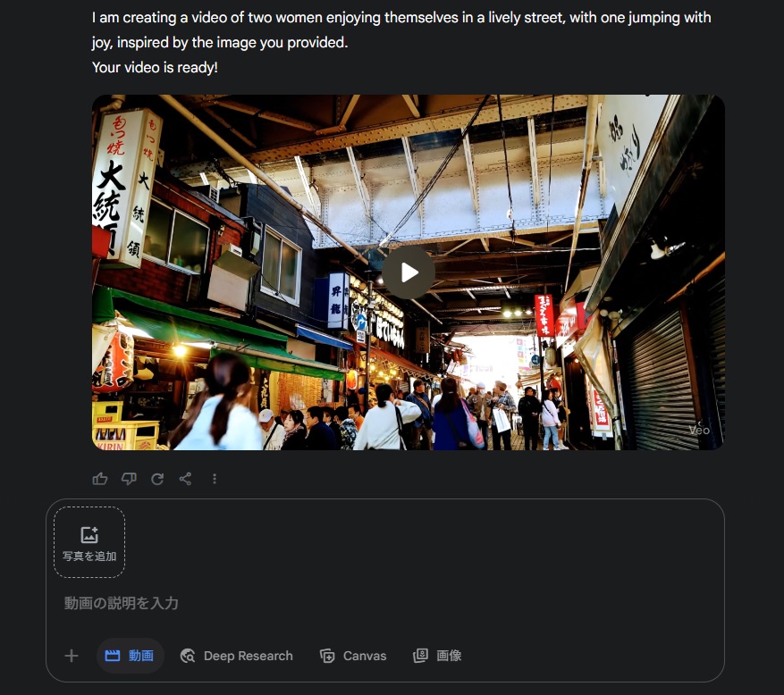Screen dimensions: 784x695
Task: Click the 写真を追加 add photo box
Action: [x=89, y=542]
